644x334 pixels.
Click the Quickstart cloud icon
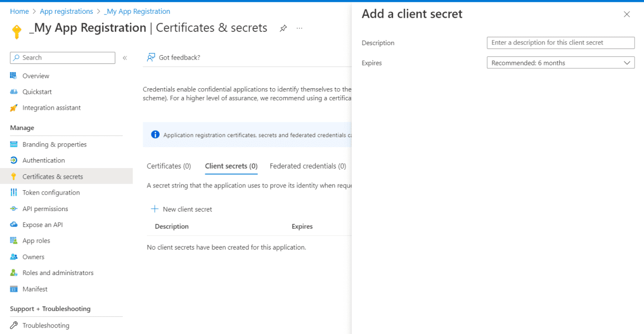tap(14, 91)
